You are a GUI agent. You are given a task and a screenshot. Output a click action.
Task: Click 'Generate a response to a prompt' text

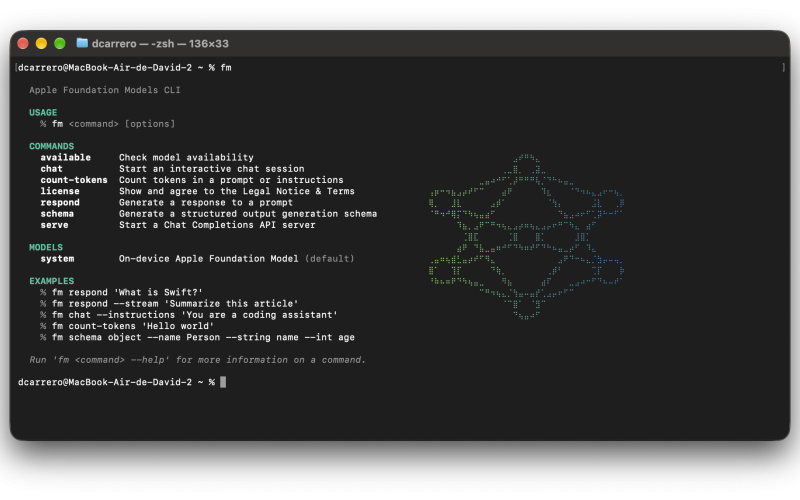coord(206,203)
